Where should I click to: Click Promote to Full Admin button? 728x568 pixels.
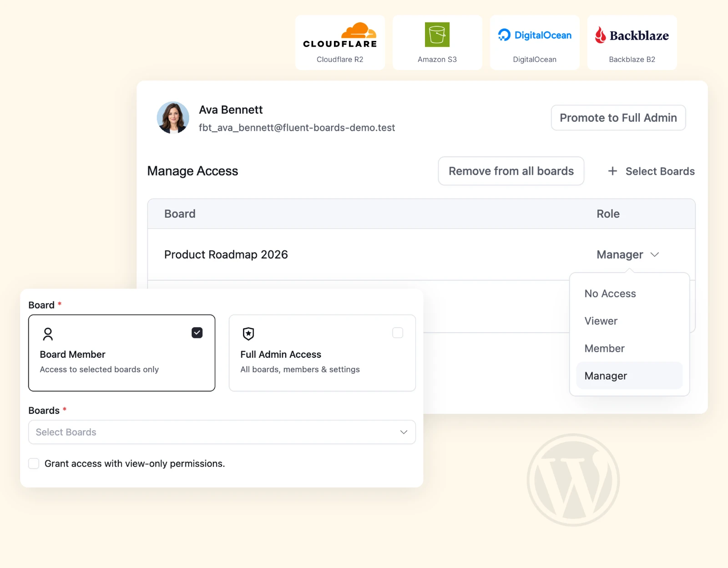click(618, 118)
